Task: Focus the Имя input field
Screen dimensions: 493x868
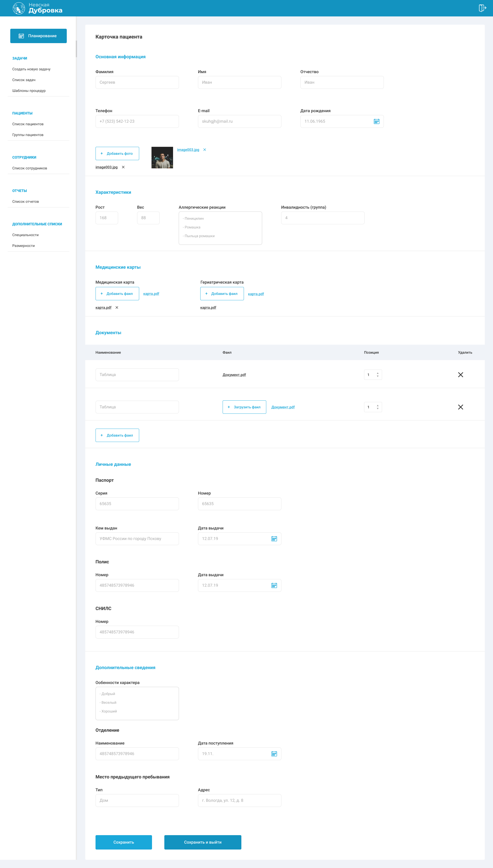Action: pos(239,82)
